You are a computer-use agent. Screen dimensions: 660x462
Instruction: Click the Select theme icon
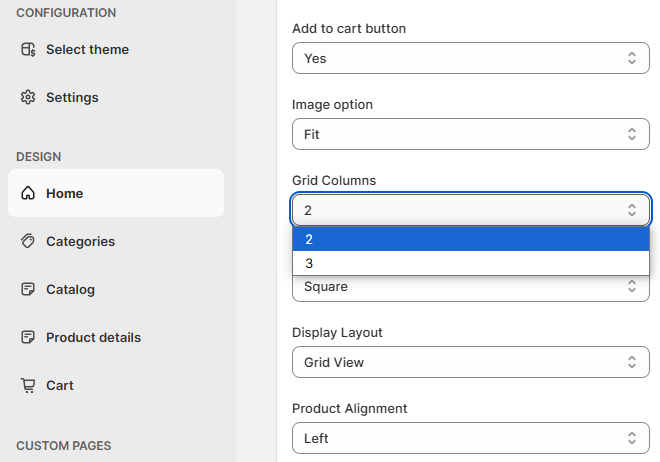pos(28,50)
